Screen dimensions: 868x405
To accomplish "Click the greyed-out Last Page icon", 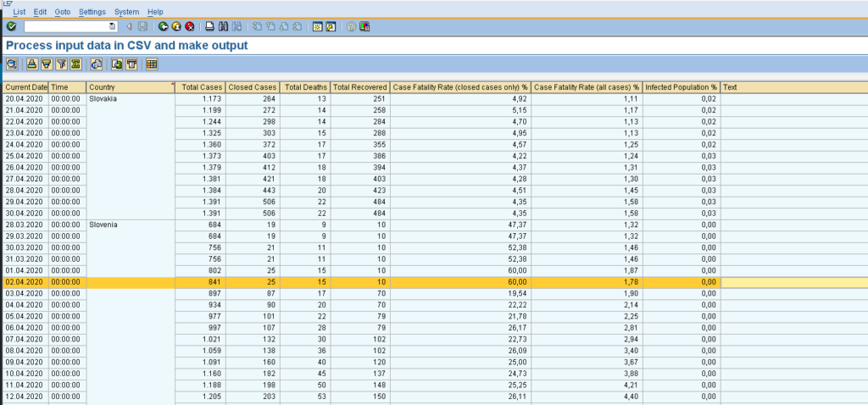I will point(298,26).
